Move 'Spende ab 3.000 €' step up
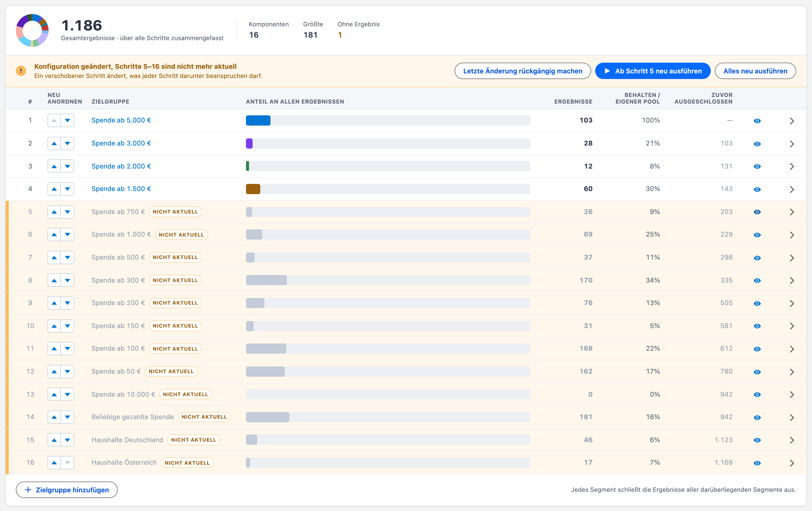The image size is (812, 511). click(x=54, y=143)
